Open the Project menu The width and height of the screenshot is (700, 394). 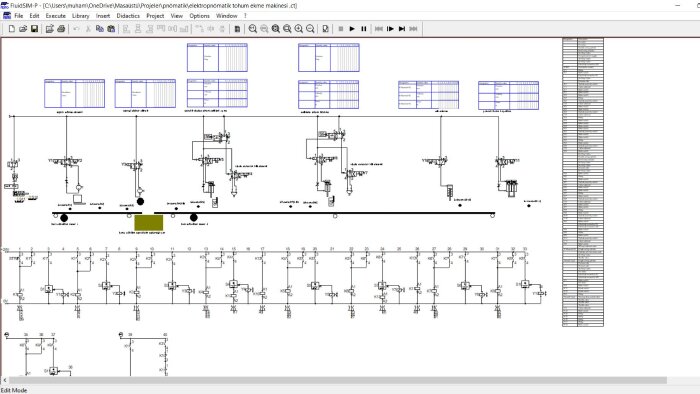point(155,16)
